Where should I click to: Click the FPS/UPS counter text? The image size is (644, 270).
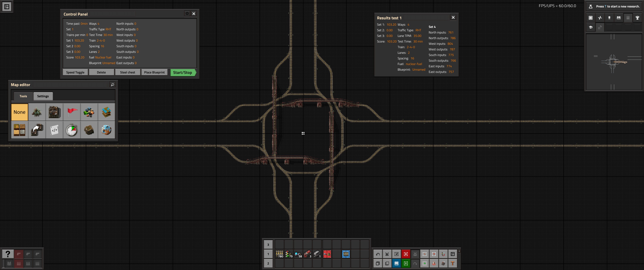coord(557,6)
